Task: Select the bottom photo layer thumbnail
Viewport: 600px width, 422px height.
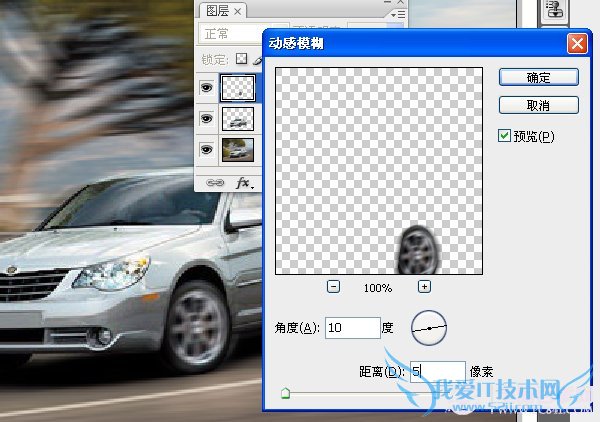Action: coord(238,150)
